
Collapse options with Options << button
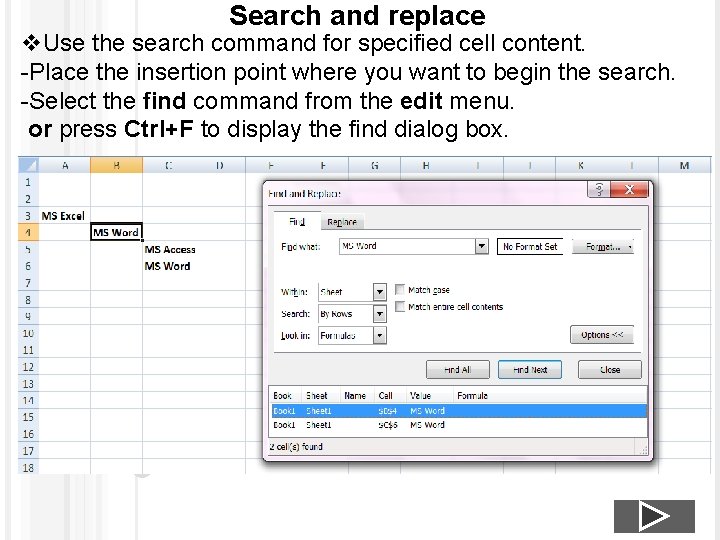point(602,335)
